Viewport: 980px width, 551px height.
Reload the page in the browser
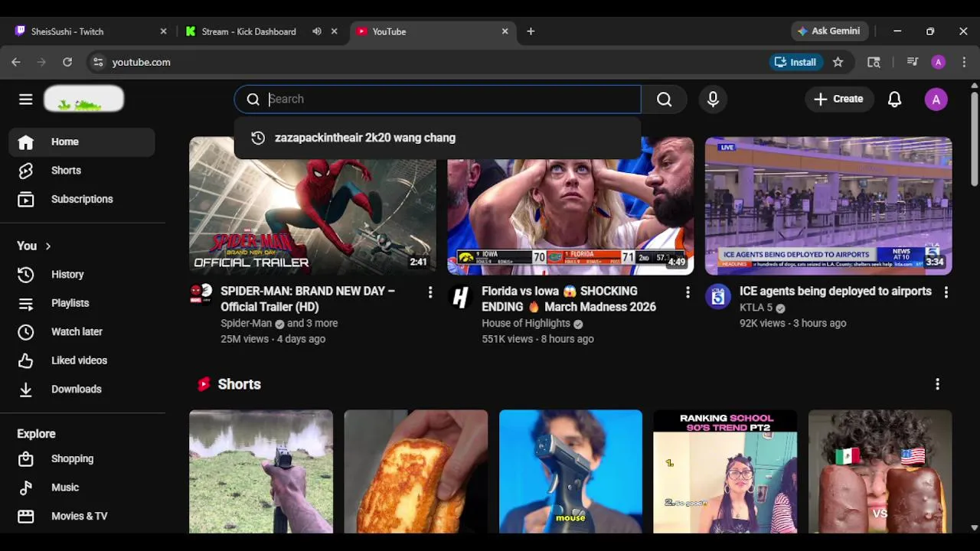[67, 62]
